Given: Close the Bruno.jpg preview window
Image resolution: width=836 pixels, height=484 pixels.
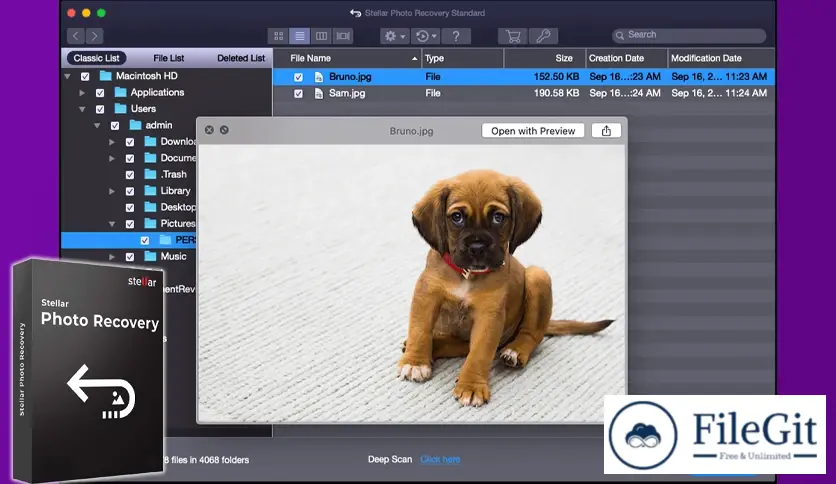Looking at the screenshot, I should coord(209,130).
